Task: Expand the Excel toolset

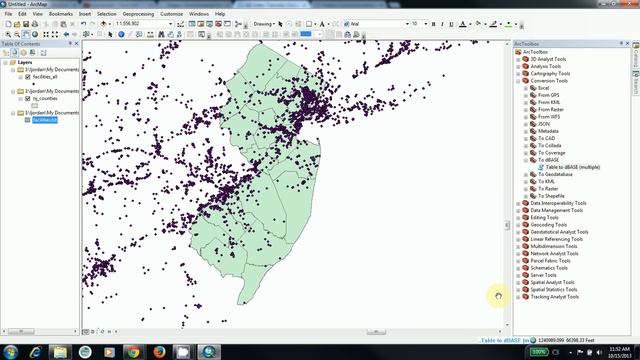Action: (526, 88)
